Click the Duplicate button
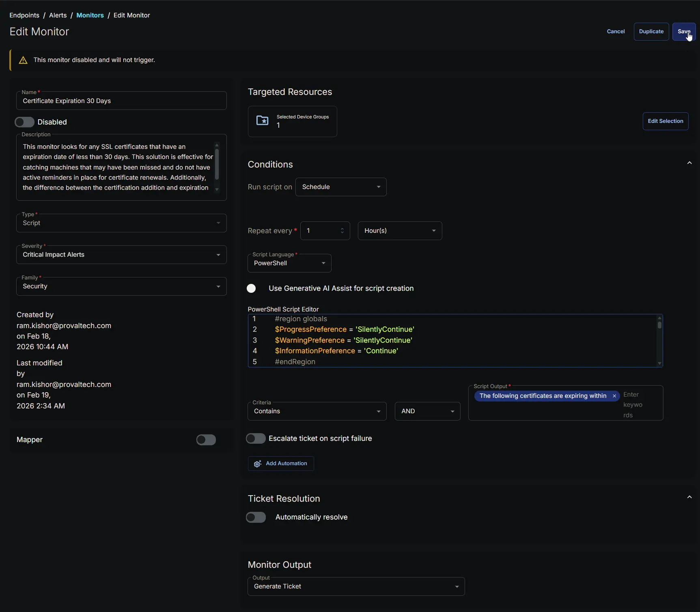Viewport: 700px width, 612px height. [x=651, y=32]
